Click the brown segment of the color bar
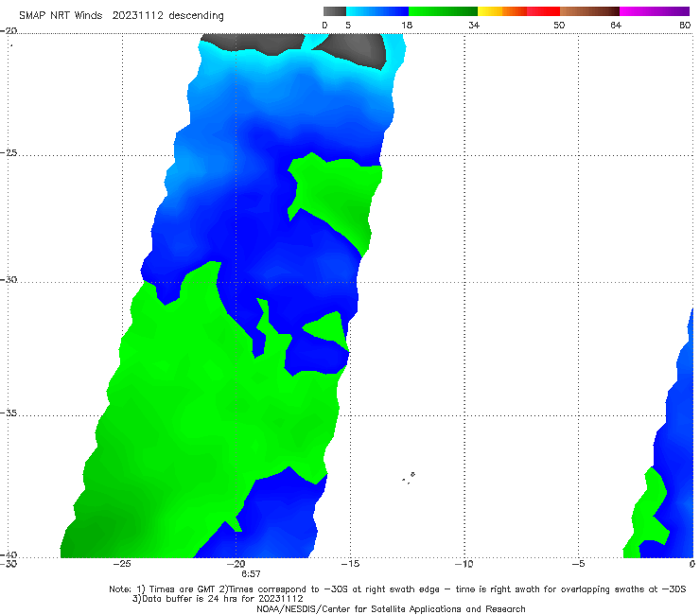Image resolution: width=700 pixels, height=615 pixels. pyautogui.click(x=589, y=11)
